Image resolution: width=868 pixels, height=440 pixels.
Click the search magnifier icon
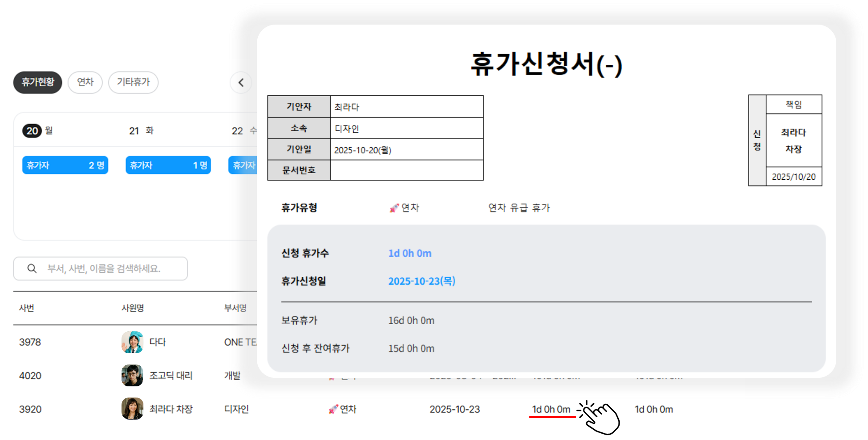[32, 268]
